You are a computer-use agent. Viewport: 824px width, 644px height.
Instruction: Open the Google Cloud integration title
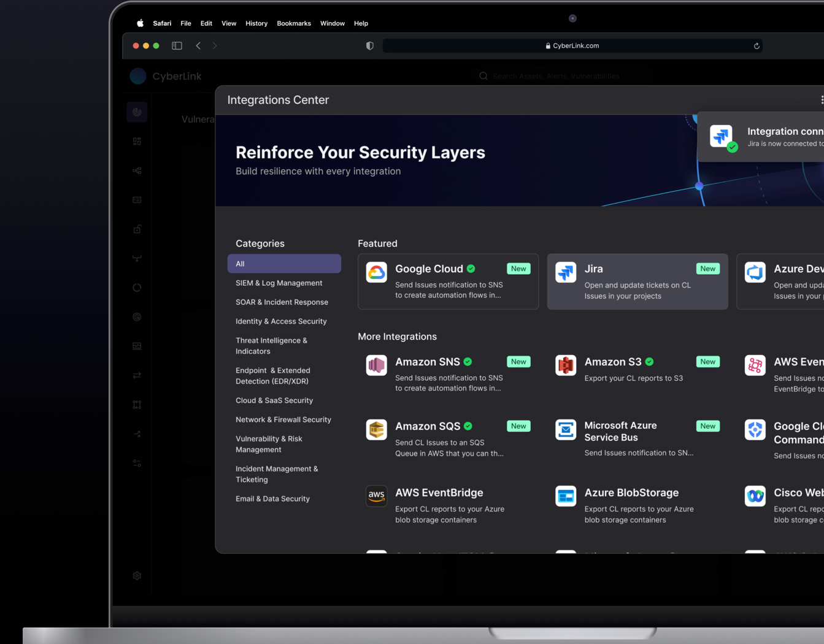click(429, 269)
